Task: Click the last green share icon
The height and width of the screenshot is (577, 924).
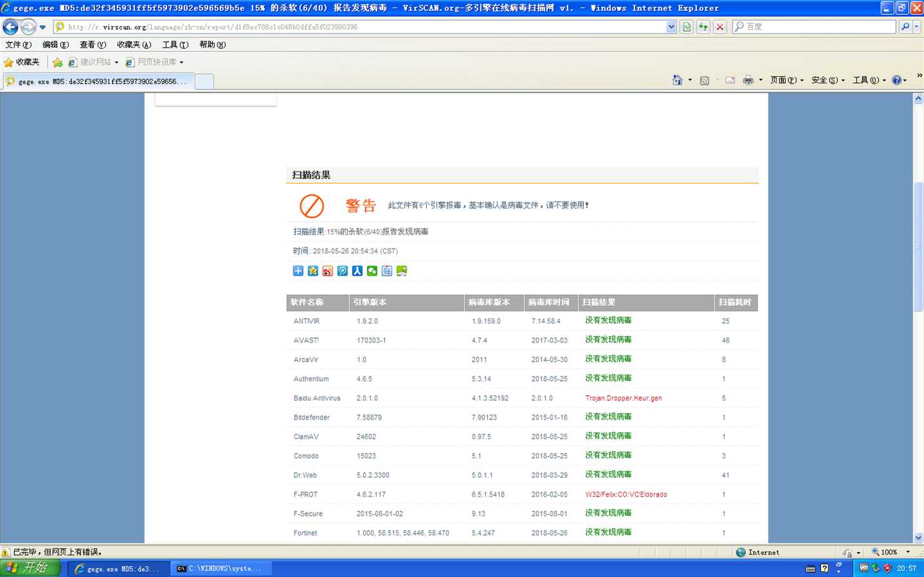Action: (401, 271)
